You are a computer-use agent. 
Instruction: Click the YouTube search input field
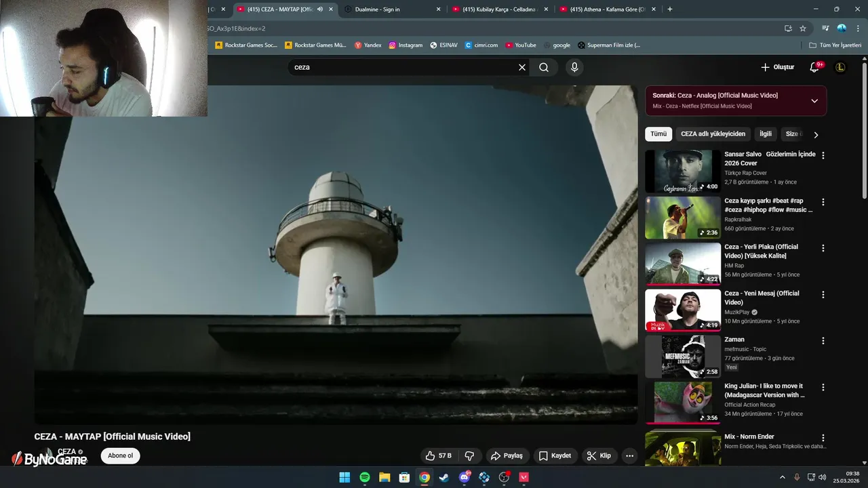(x=403, y=67)
